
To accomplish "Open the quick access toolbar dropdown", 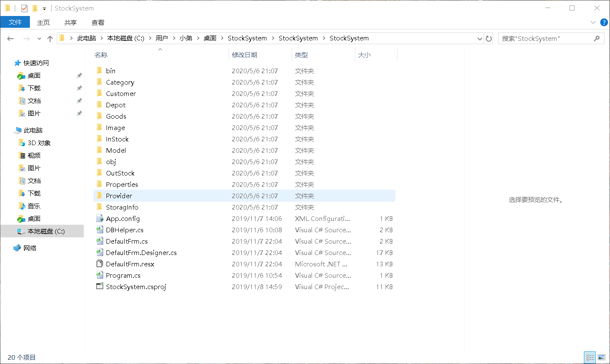I will pos(44,8).
